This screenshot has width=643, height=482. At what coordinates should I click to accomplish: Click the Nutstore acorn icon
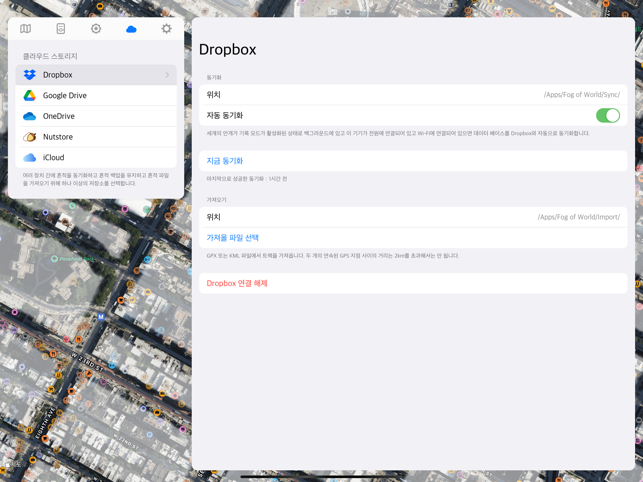(30, 137)
